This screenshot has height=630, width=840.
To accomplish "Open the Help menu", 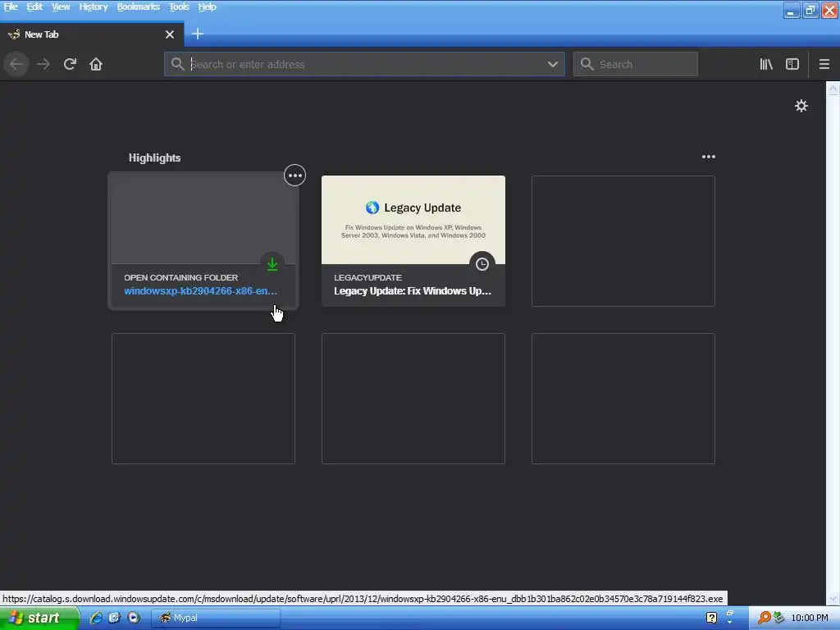I will point(207,7).
